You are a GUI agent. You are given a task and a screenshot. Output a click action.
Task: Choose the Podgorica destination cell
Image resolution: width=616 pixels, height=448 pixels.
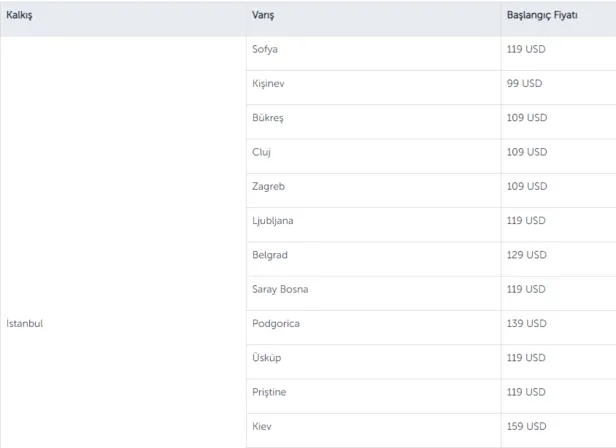pyautogui.click(x=276, y=323)
